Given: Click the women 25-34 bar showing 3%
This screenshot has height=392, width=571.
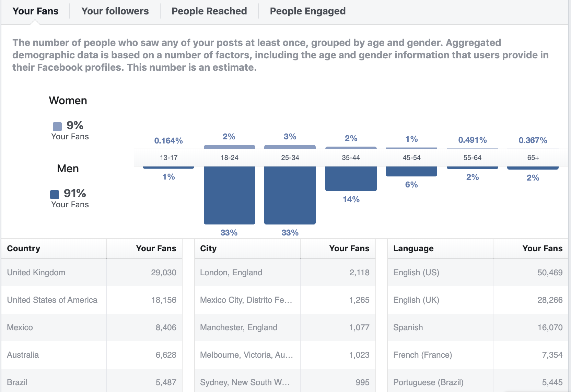Looking at the screenshot, I should (290, 147).
